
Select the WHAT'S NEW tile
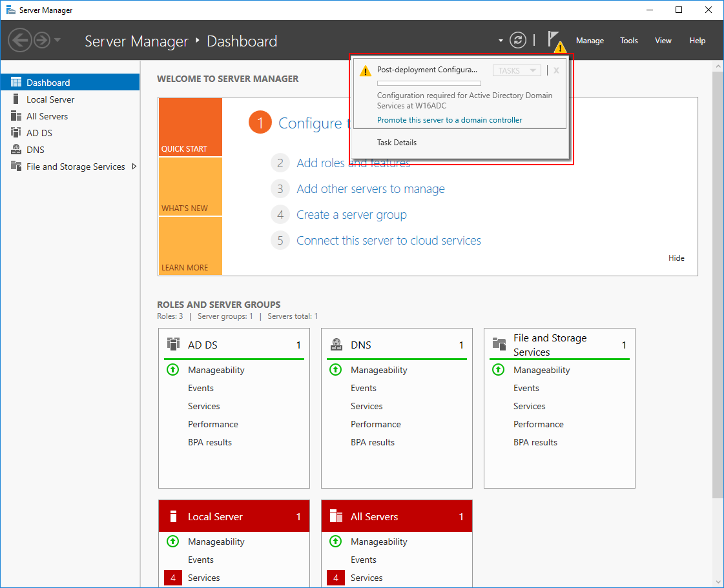pos(191,187)
